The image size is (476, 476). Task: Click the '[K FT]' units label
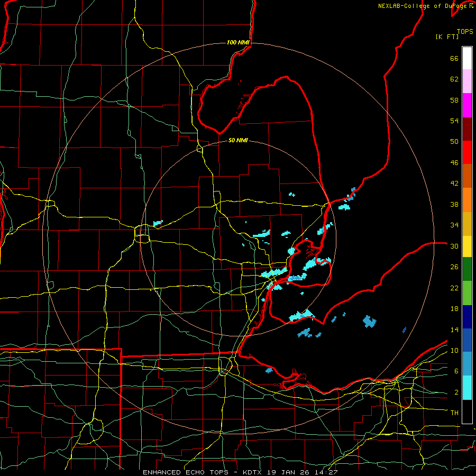(447, 36)
